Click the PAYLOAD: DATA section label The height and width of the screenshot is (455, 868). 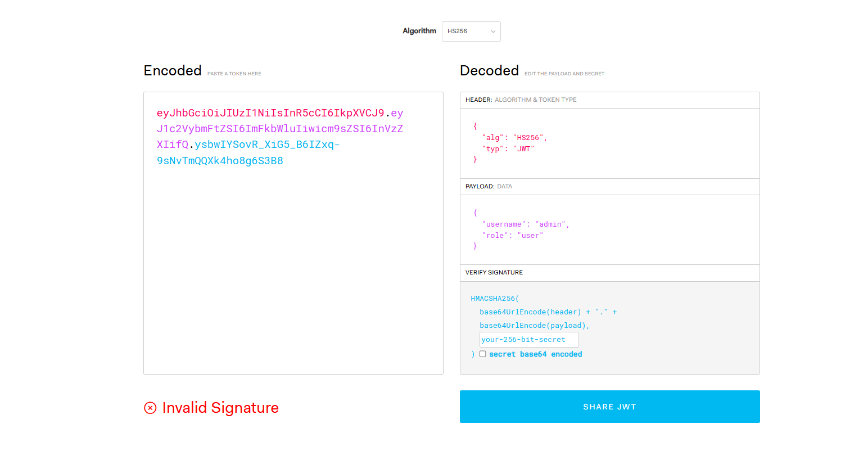(489, 186)
